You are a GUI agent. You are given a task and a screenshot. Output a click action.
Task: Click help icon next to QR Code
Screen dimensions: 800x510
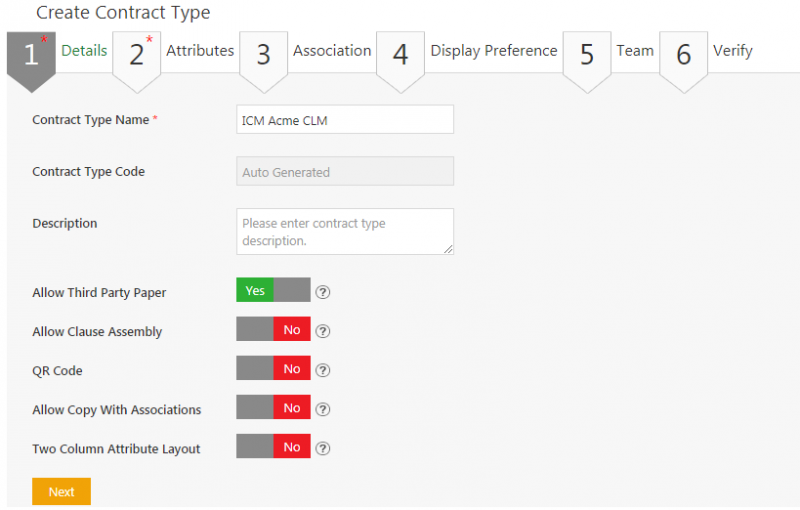322,370
